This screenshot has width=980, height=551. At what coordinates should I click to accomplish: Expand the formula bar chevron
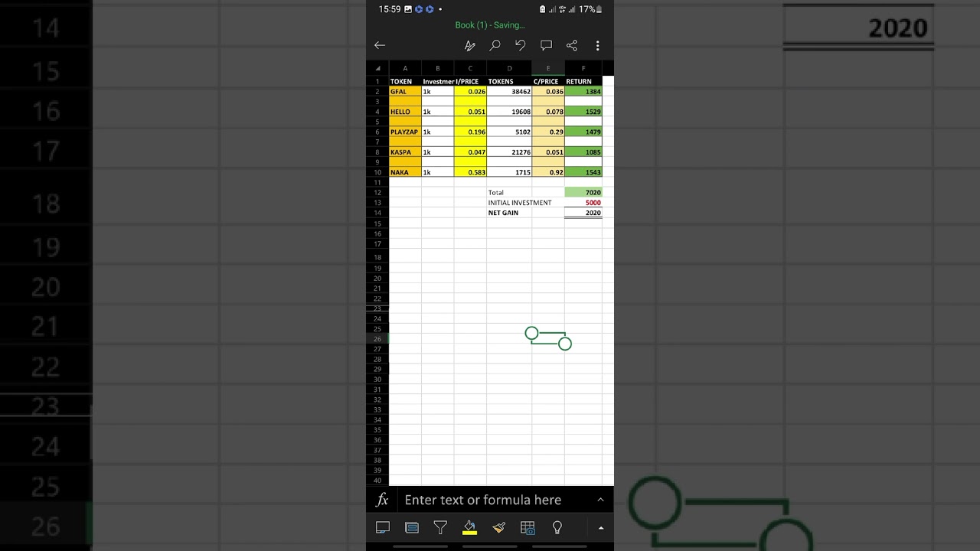600,500
